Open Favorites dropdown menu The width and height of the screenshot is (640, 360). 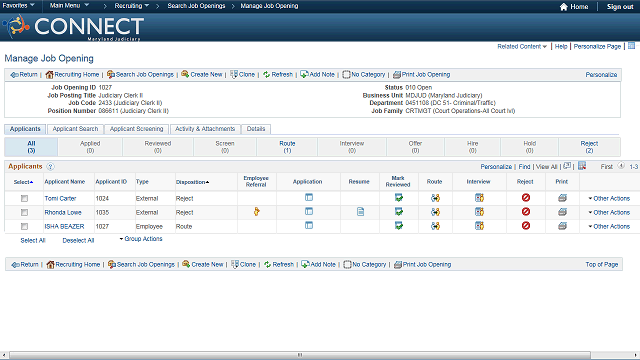(x=18, y=6)
